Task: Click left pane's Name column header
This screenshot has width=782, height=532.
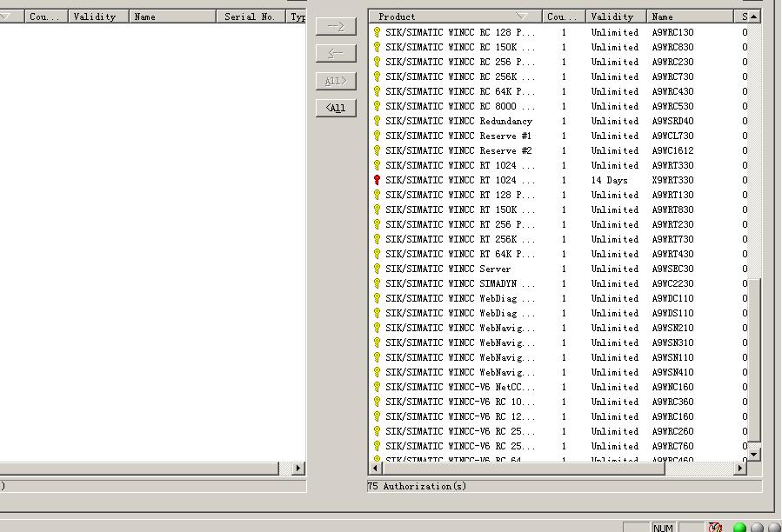Action: click(x=172, y=17)
